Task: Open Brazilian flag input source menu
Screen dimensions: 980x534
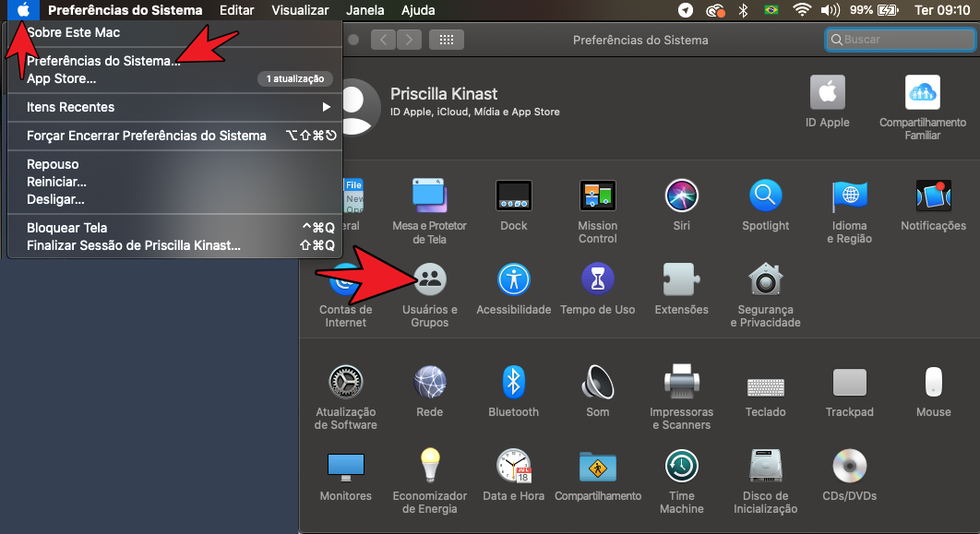Action: tap(771, 10)
